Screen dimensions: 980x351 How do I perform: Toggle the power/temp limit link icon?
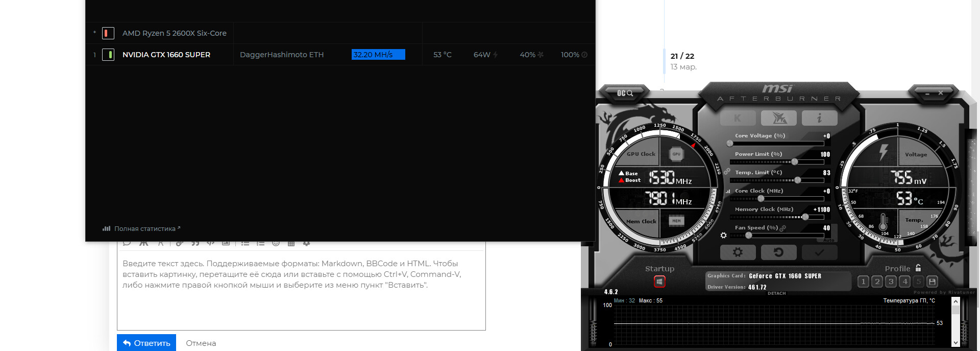pyautogui.click(x=727, y=172)
